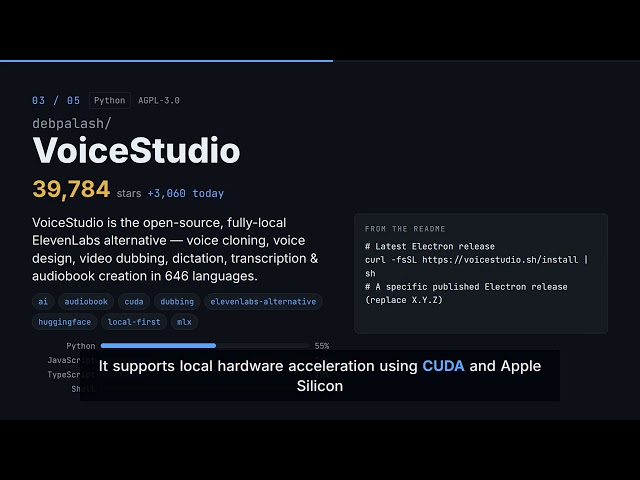The width and height of the screenshot is (640, 480).
Task: Click the highlighted CUDA word in subtitle
Action: pyautogui.click(x=443, y=366)
